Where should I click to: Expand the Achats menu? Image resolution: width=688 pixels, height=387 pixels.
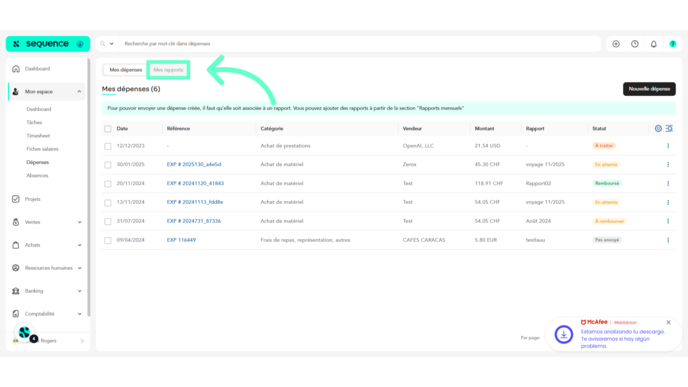click(x=79, y=245)
